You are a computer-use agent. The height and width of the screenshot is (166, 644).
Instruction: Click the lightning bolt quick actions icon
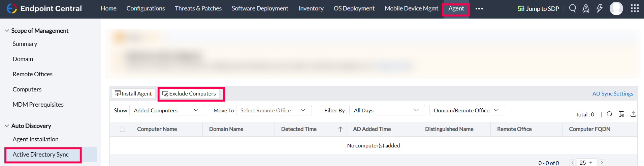click(x=599, y=8)
